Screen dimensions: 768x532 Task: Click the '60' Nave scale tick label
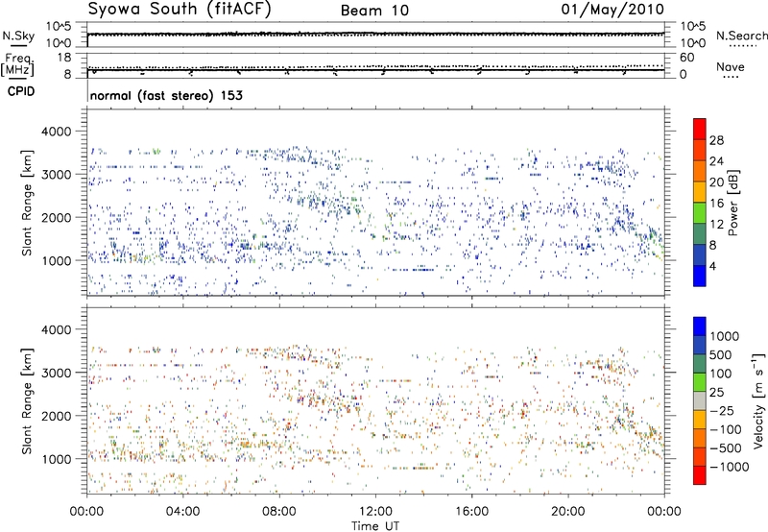click(686, 58)
